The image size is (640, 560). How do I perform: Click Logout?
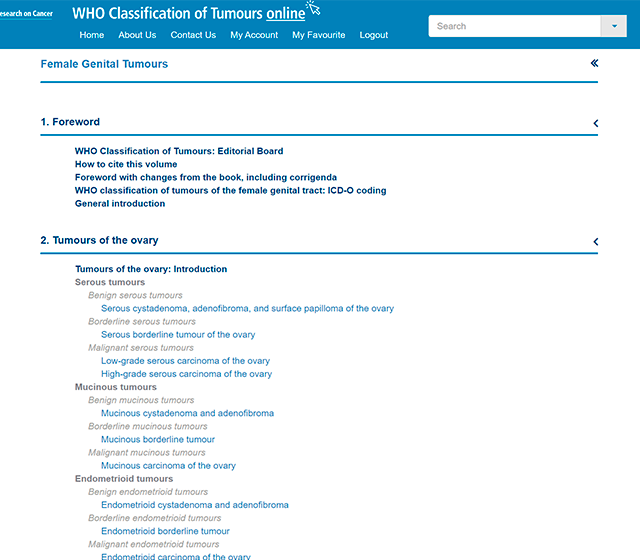373,35
